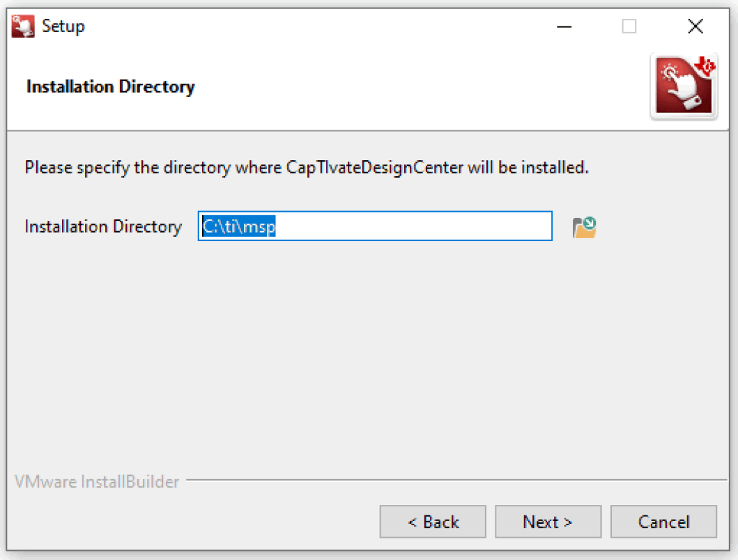Viewport: 738px width, 560px height.
Task: Close the Setup installer window
Action: pos(695,27)
